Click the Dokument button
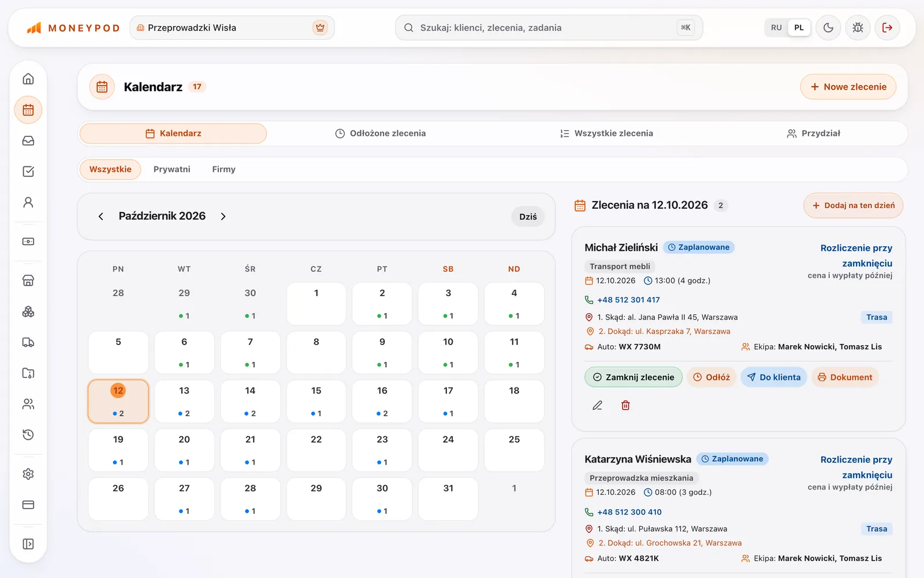The image size is (924, 578). [x=845, y=377]
